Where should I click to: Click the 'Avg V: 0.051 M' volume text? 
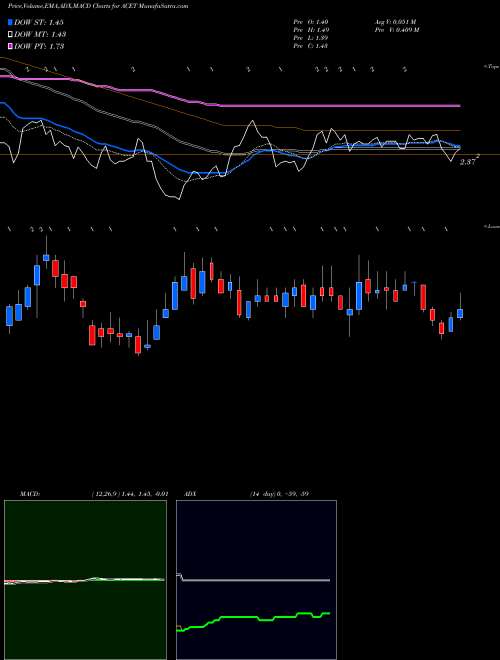click(394, 22)
